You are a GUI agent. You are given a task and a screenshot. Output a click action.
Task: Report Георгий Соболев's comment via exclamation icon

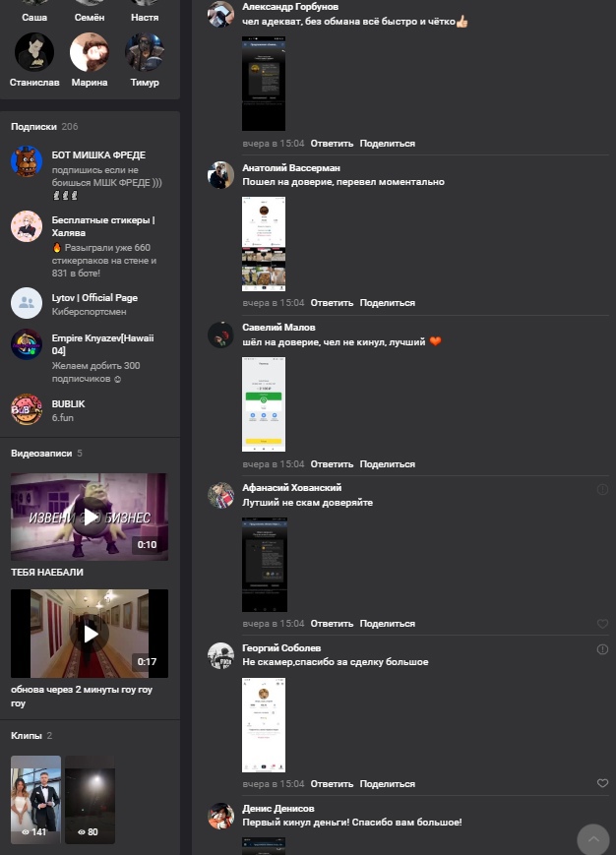602,649
